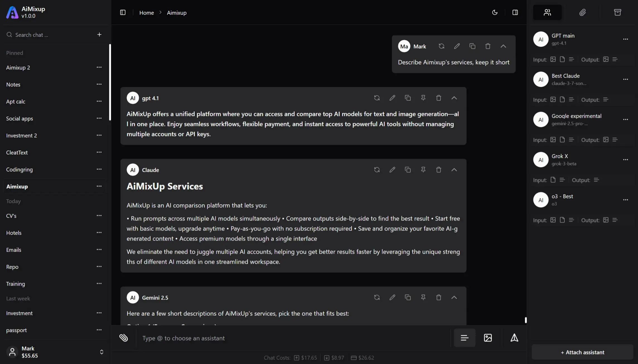Open the context menu for Notes chat
Screen dimensions: 638x364
coord(99,84)
